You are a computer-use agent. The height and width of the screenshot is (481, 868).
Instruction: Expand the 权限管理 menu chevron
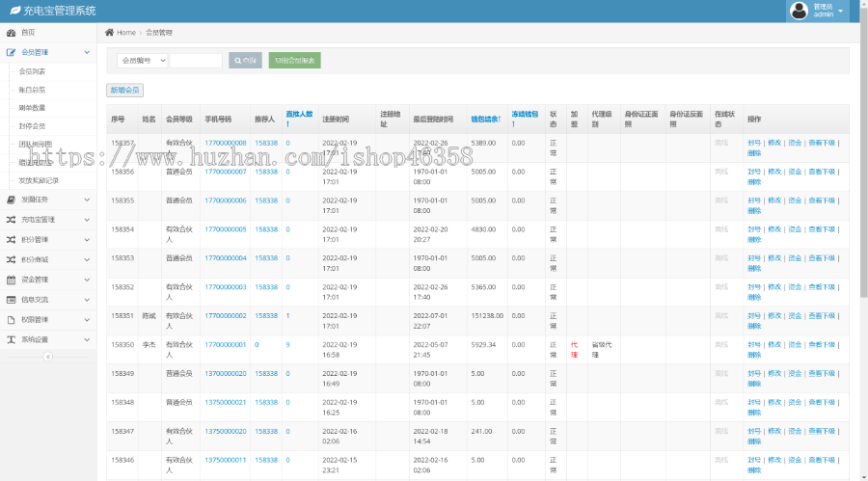87,319
